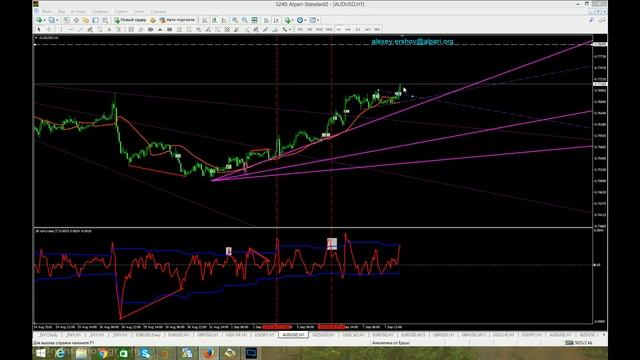The image size is (640, 360).
Task: Zoom out the chart with magnifier minus
Action: [244, 20]
